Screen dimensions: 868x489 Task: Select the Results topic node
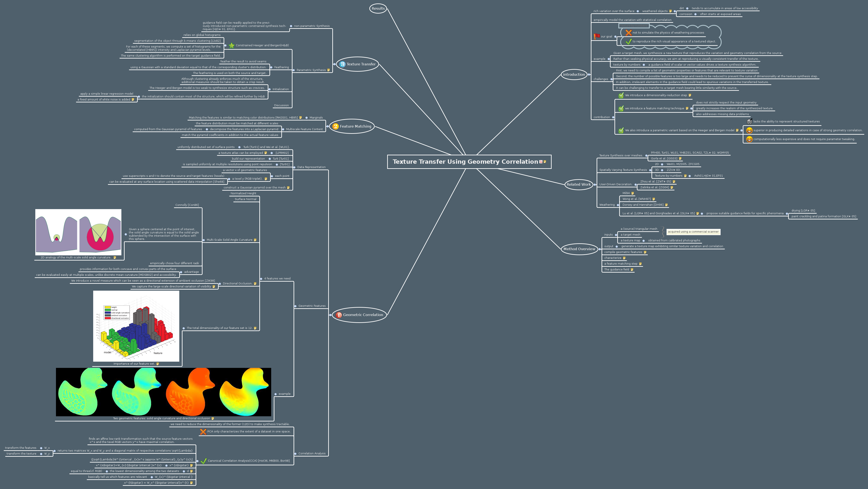coord(378,8)
